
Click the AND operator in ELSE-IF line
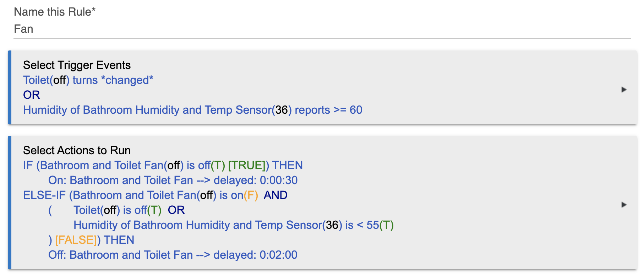pyautogui.click(x=275, y=195)
